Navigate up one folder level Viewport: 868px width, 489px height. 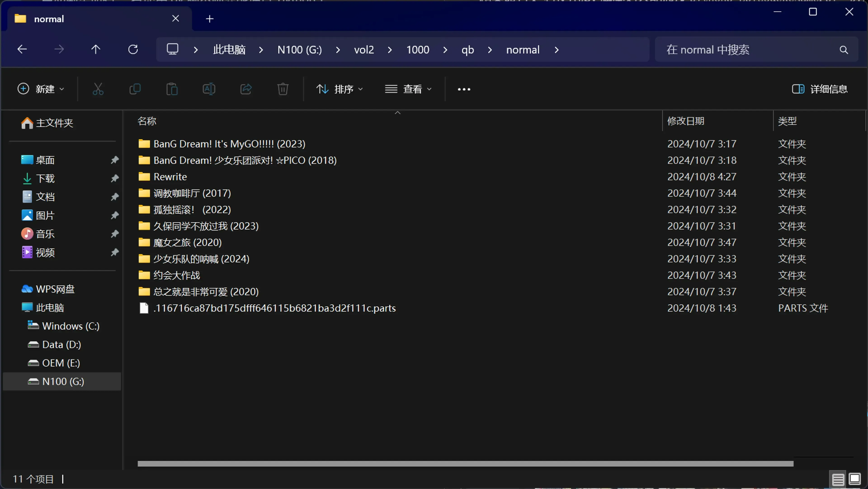pos(96,49)
